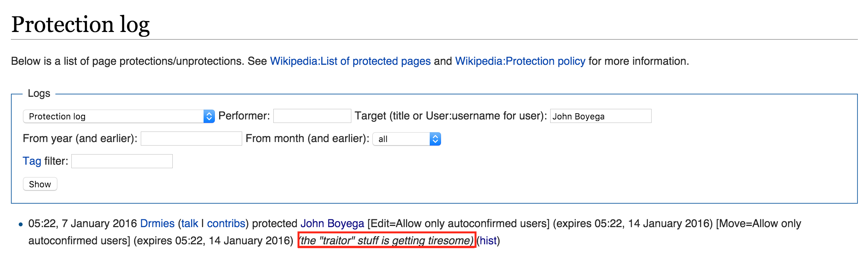
Task: Click the Performer text field
Action: coord(312,116)
